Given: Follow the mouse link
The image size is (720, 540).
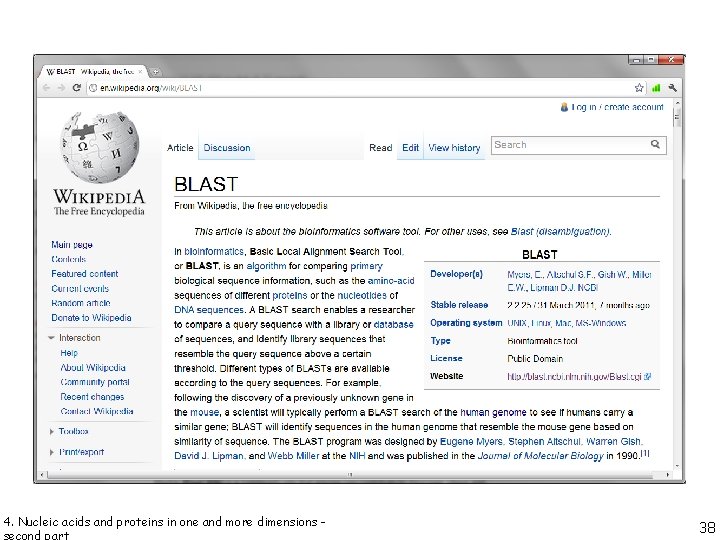Looking at the screenshot, I should point(204,412).
